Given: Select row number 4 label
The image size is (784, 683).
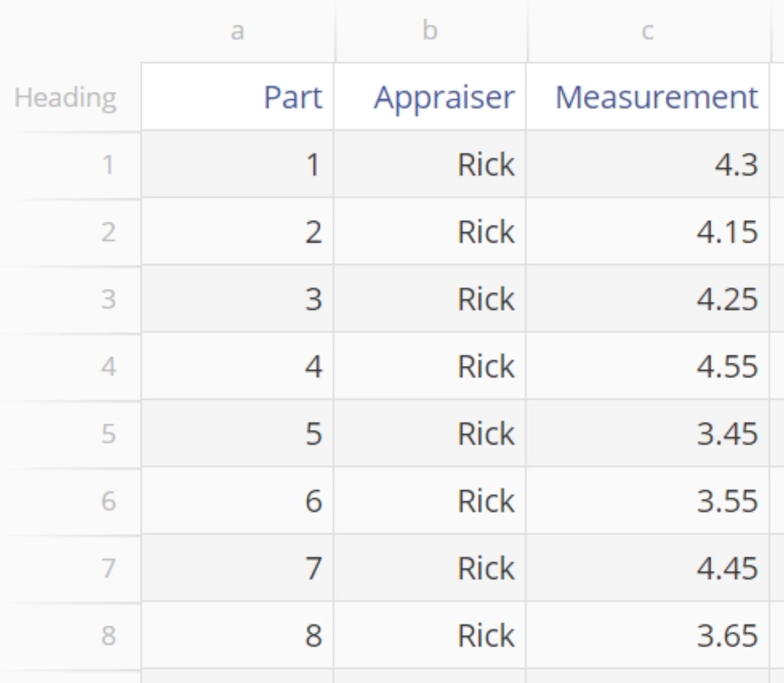Looking at the screenshot, I should pos(70,366).
